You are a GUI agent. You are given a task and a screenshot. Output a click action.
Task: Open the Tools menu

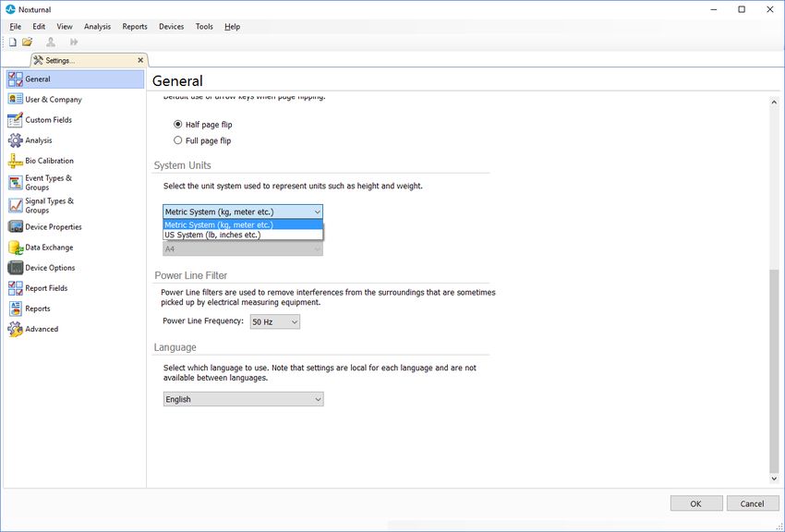click(x=204, y=27)
